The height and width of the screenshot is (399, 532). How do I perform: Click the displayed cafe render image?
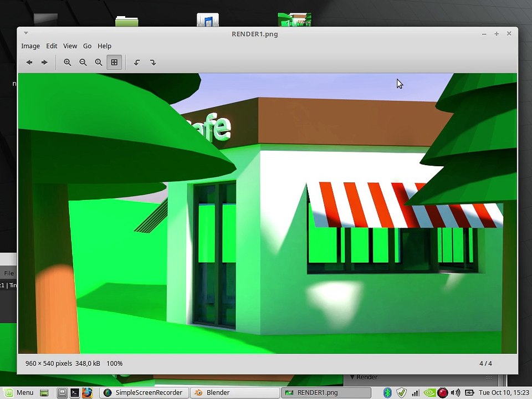267,213
